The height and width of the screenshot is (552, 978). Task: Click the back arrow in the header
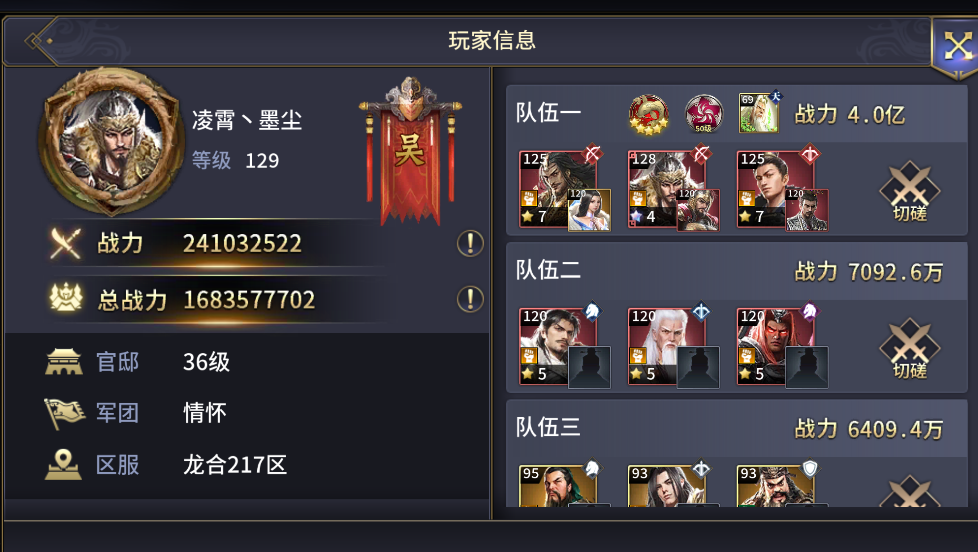[37, 41]
